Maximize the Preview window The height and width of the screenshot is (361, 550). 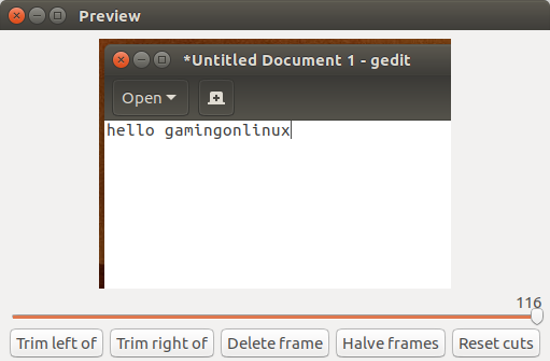[58, 16]
